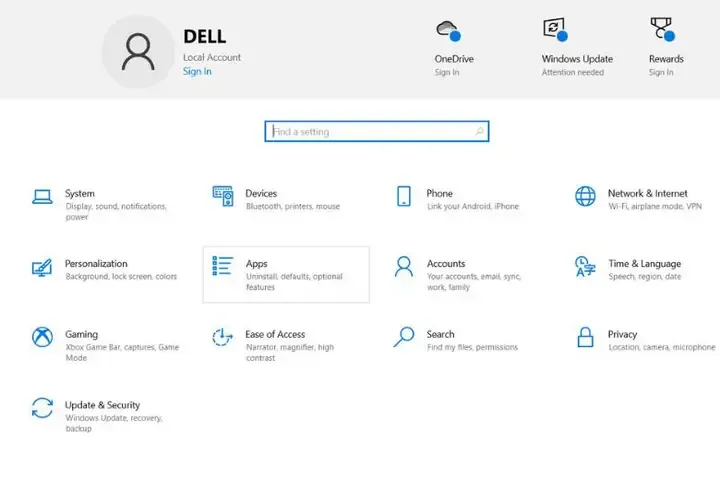
Task: Open the Personalization paintbrush icon
Action: point(42,267)
